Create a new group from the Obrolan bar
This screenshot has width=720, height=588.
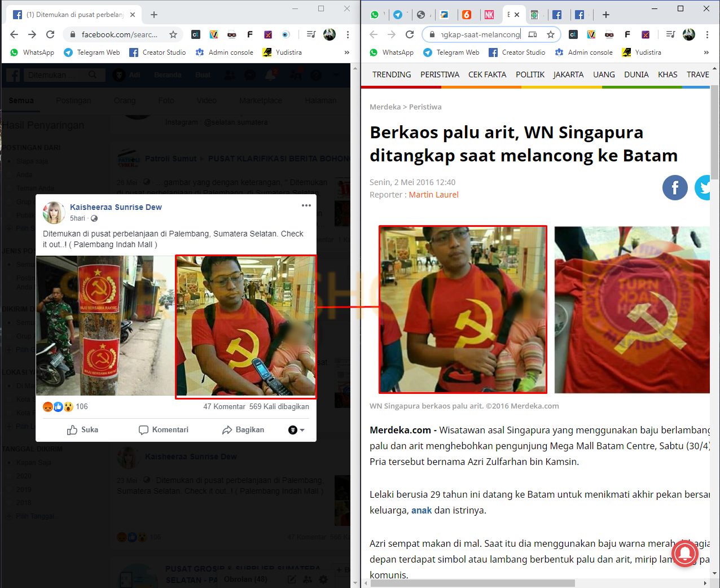308,579
